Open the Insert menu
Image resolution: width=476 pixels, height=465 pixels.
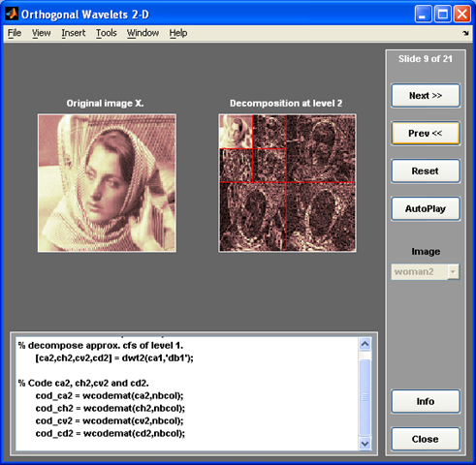(74, 33)
